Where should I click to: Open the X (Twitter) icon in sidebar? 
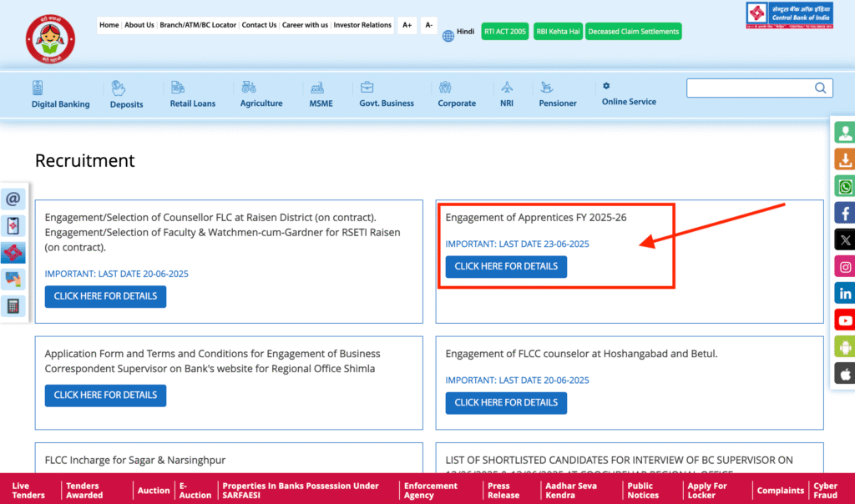click(x=845, y=239)
